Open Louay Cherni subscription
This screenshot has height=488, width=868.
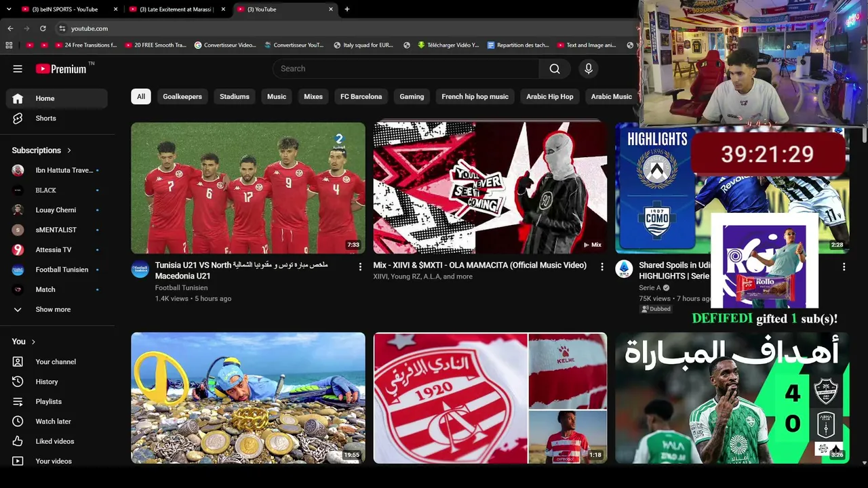57,210
